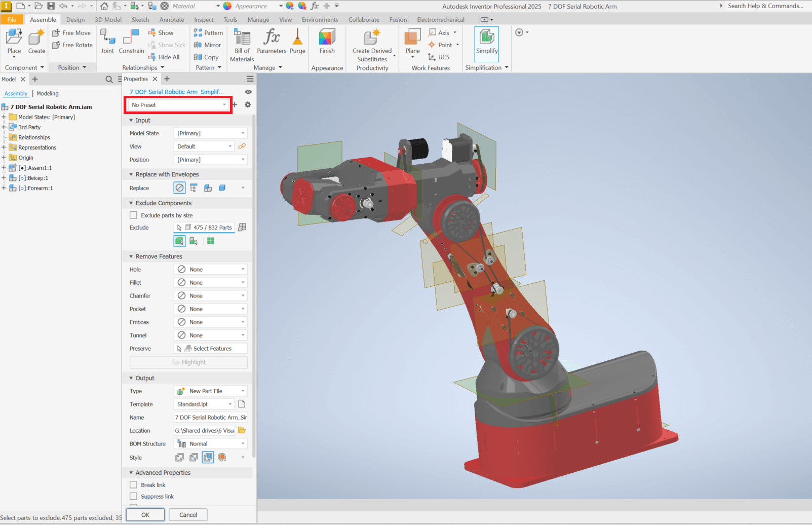Select Forearm:1 in model tree
Screen dimensions: 812x525
pos(35,188)
